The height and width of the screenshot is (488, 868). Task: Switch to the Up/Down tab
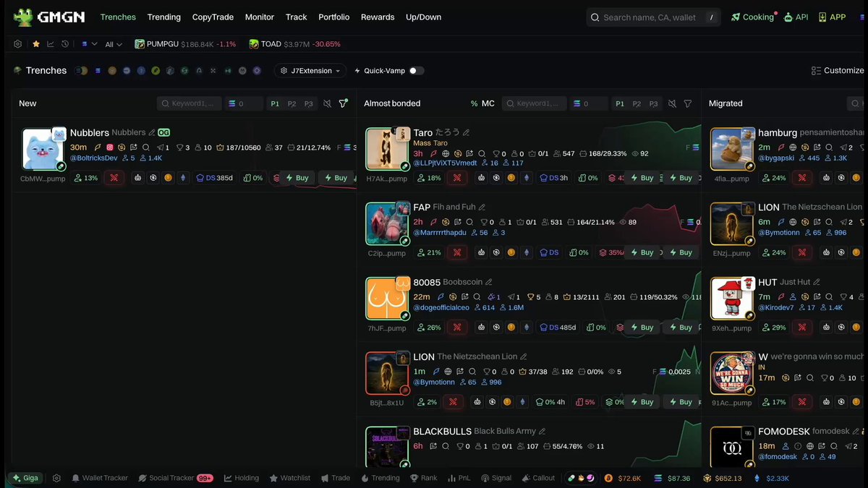(423, 17)
